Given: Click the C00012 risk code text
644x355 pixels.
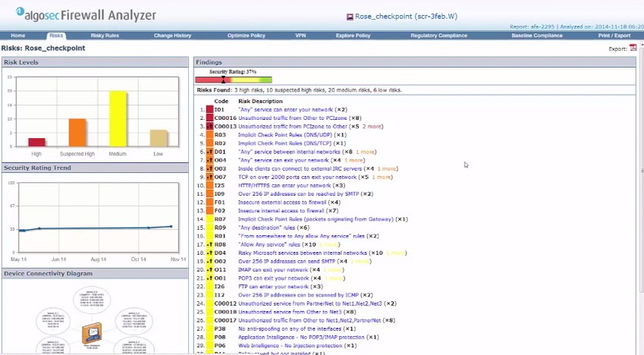Looking at the screenshot, I should 225,303.
